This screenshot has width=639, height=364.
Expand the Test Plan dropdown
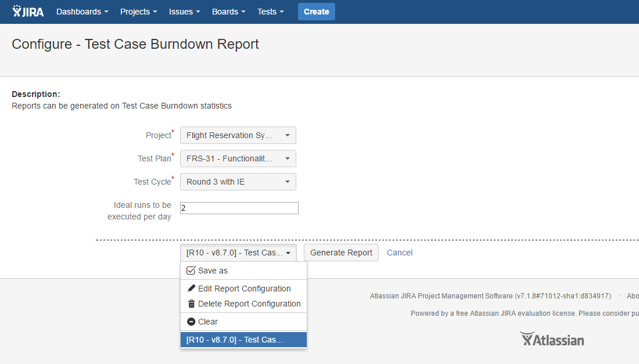coord(238,158)
